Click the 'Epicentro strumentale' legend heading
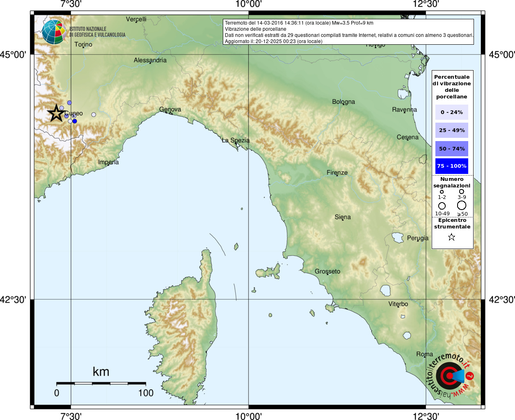 click(x=452, y=224)
